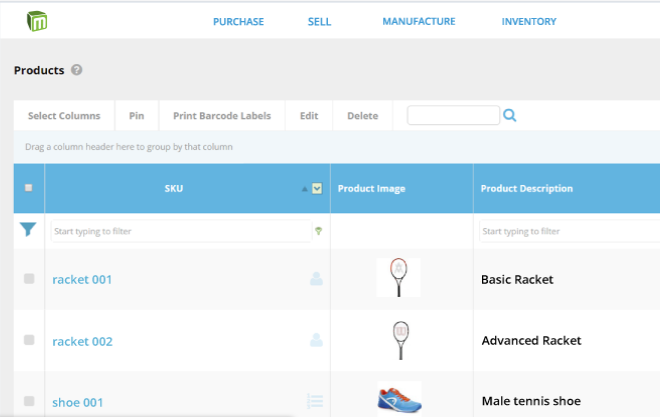The height and width of the screenshot is (417, 660).
Task: Click the green cube app logo
Action: tap(37, 21)
